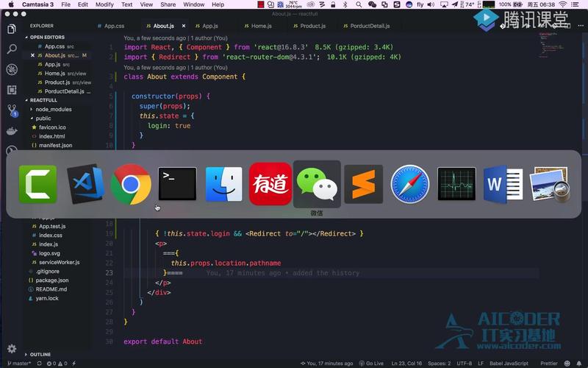This screenshot has width=588, height=368.
Task: Open manifest.json in the file tree
Action: 56,145
